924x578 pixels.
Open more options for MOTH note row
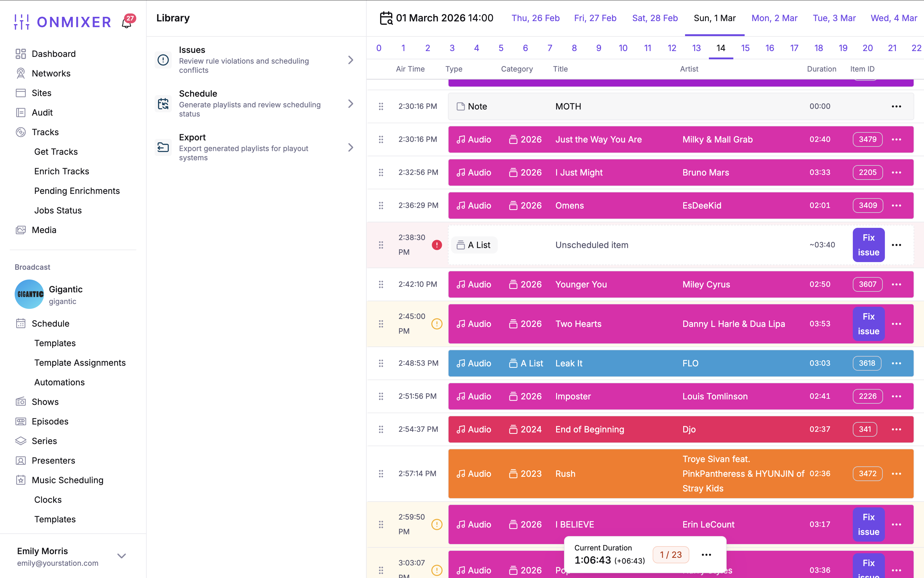pyautogui.click(x=896, y=106)
